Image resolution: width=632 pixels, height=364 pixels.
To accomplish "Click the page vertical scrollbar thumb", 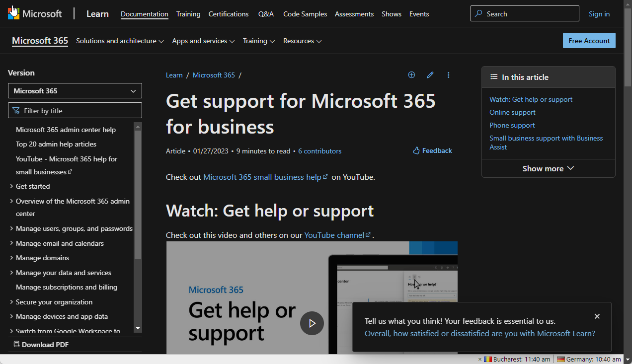I will (x=628, y=47).
